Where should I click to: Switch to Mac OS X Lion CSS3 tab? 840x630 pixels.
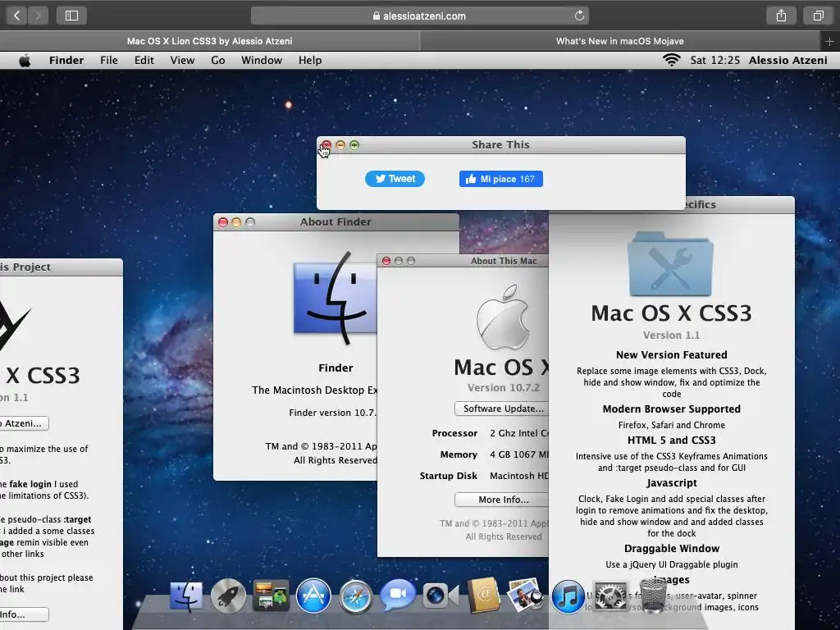(x=209, y=41)
